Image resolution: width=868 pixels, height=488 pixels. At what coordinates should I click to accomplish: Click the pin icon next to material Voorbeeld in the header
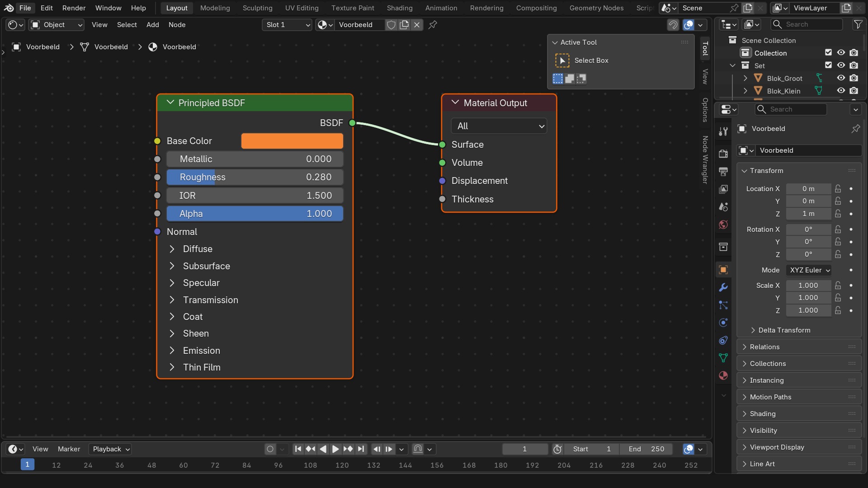433,25
